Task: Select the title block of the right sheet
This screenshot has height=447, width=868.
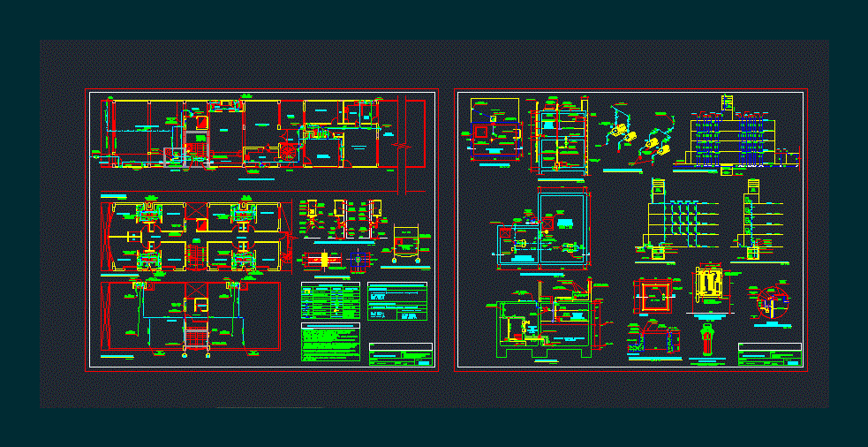Action: point(769,354)
